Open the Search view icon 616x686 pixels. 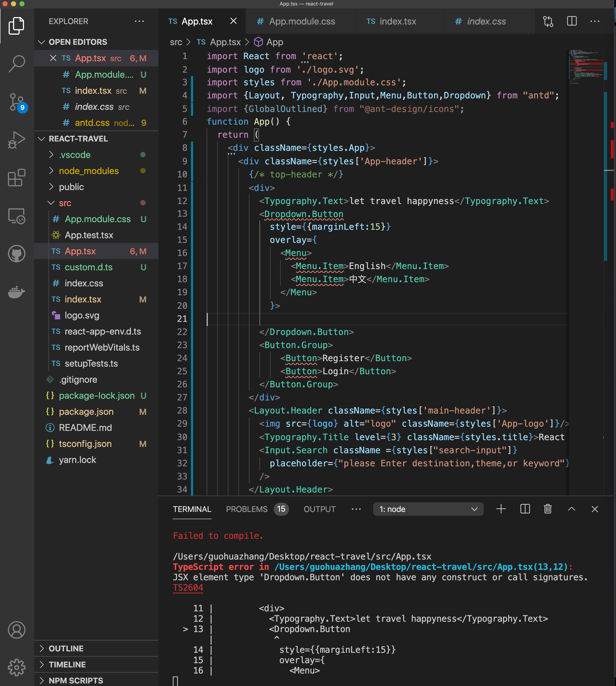(17, 63)
